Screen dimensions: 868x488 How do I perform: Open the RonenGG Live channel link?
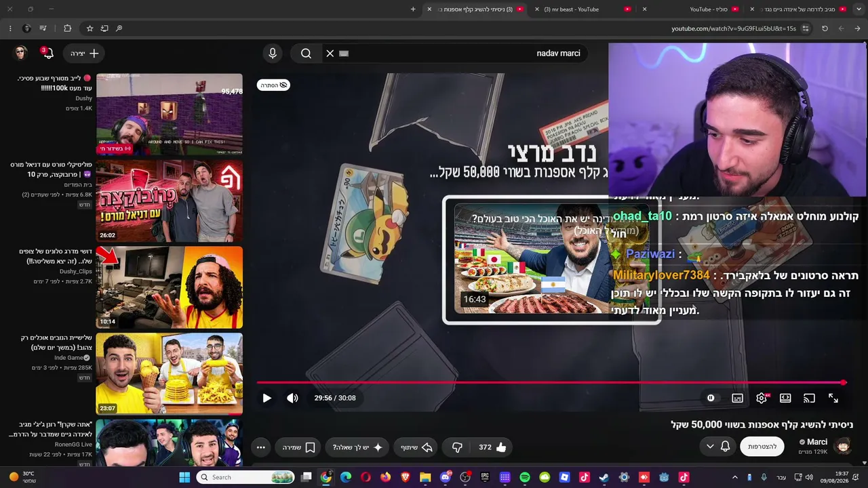[x=73, y=445]
